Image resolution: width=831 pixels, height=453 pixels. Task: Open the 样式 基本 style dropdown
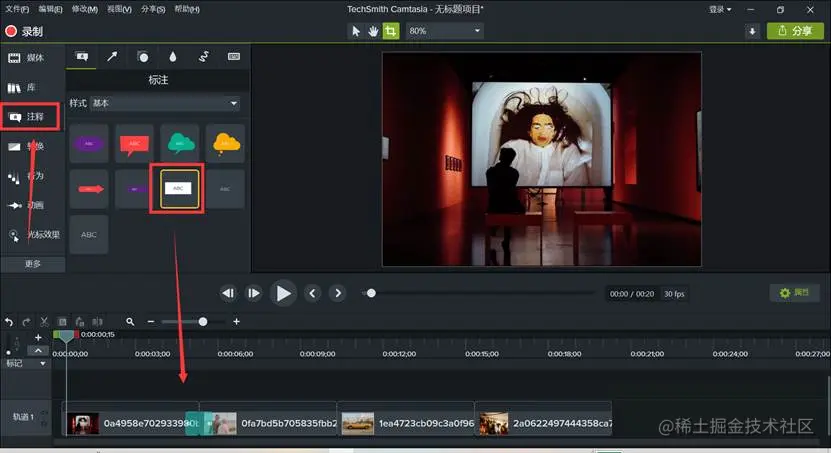(165, 103)
